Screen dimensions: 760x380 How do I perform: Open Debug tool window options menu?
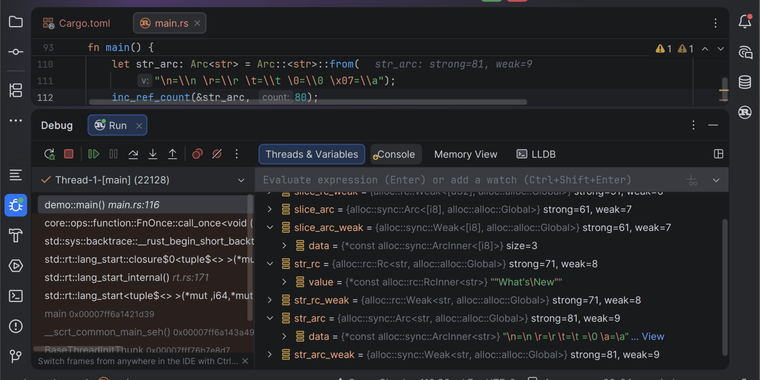pyautogui.click(x=694, y=126)
